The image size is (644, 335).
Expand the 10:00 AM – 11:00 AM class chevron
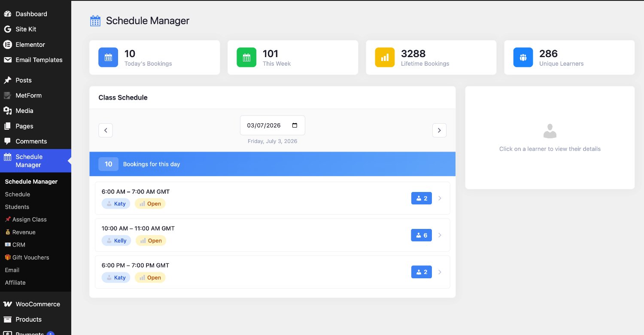(440, 235)
